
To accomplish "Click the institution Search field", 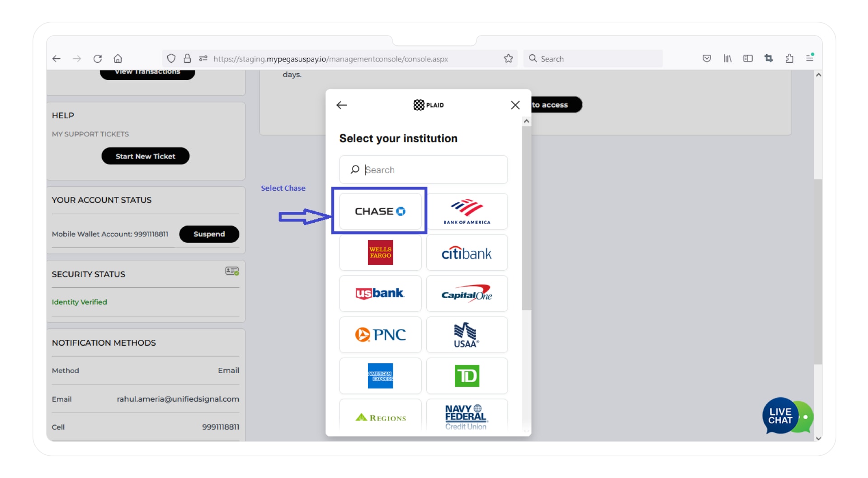I will pos(424,170).
